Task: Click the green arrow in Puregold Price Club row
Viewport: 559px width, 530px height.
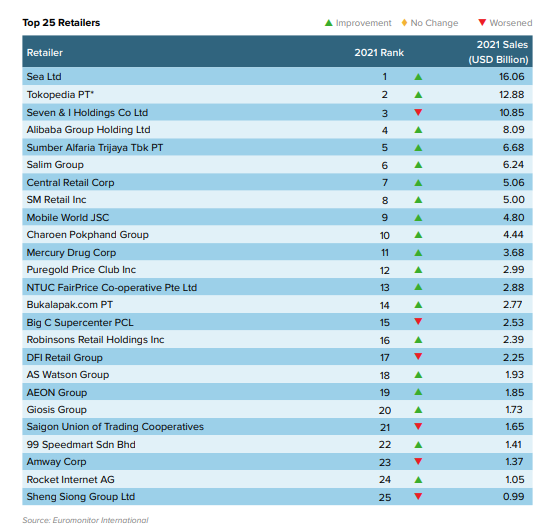Action: pos(418,270)
